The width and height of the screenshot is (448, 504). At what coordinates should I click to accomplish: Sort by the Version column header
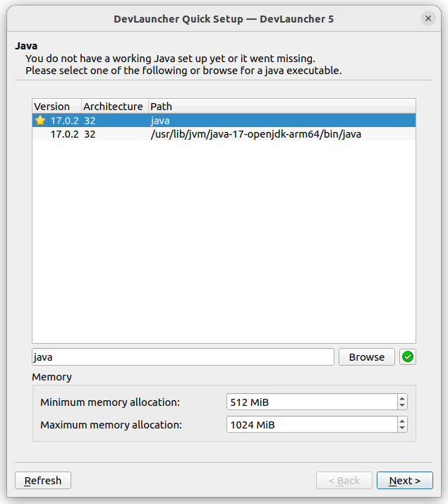tap(52, 107)
